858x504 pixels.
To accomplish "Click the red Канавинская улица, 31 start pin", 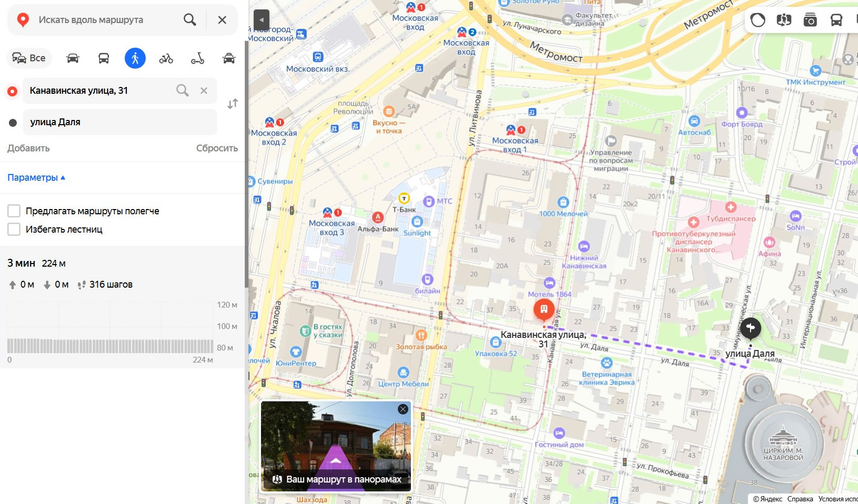I will (x=544, y=310).
